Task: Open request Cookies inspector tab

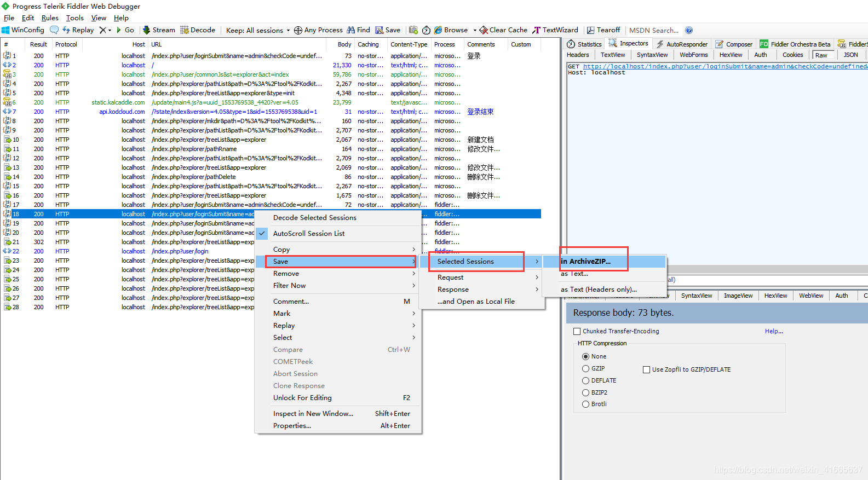Action: [792, 55]
